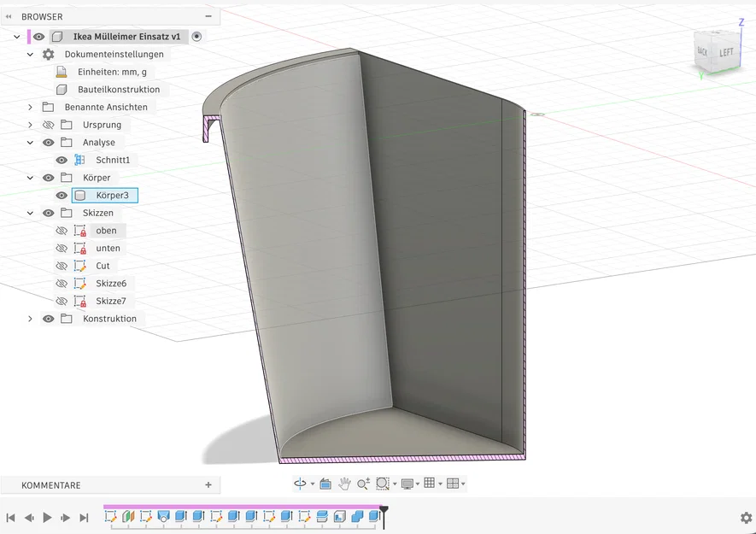Hide the Analyse folder

tap(48, 143)
